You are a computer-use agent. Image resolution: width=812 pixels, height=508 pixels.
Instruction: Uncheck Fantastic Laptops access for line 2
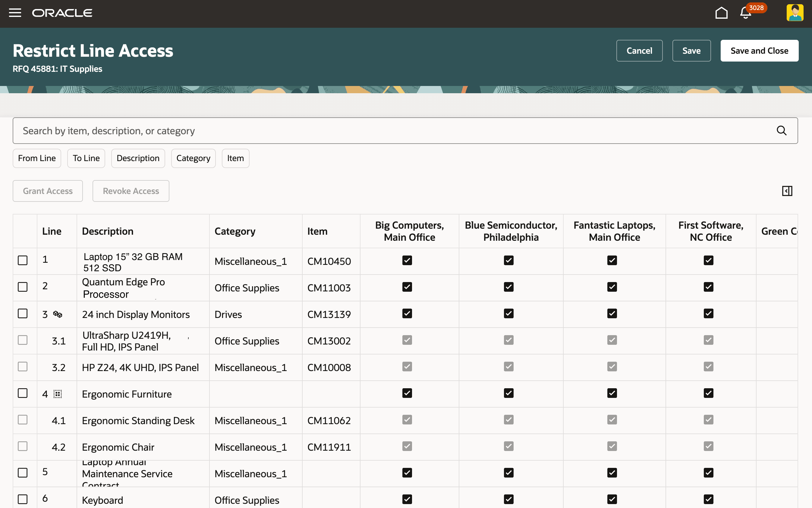612,287
